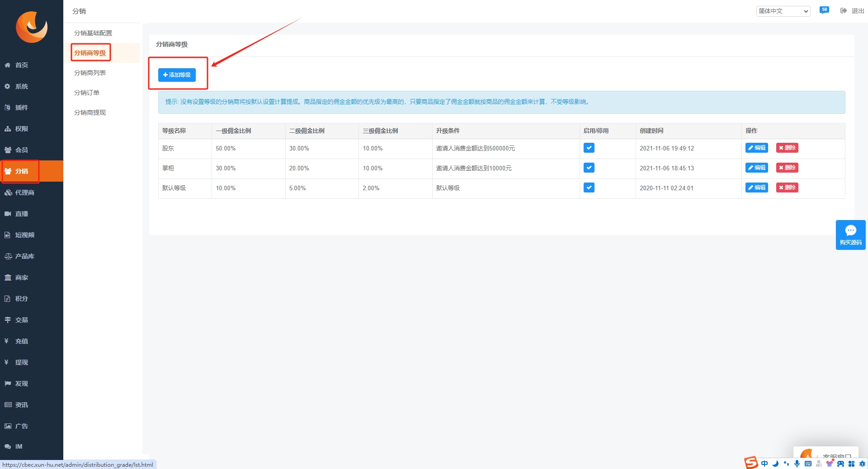The width and height of the screenshot is (868, 469).
Task: Toggle Sogou punctuation mode
Action: (786, 464)
